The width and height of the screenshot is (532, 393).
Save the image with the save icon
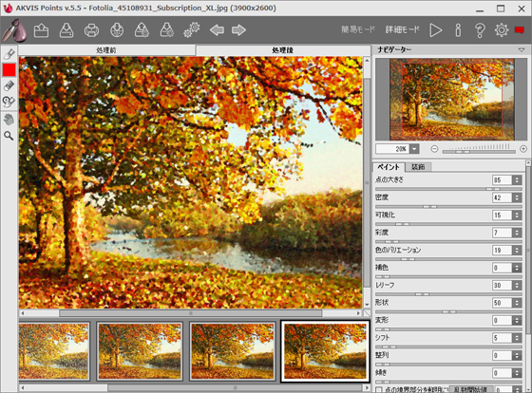(66, 30)
